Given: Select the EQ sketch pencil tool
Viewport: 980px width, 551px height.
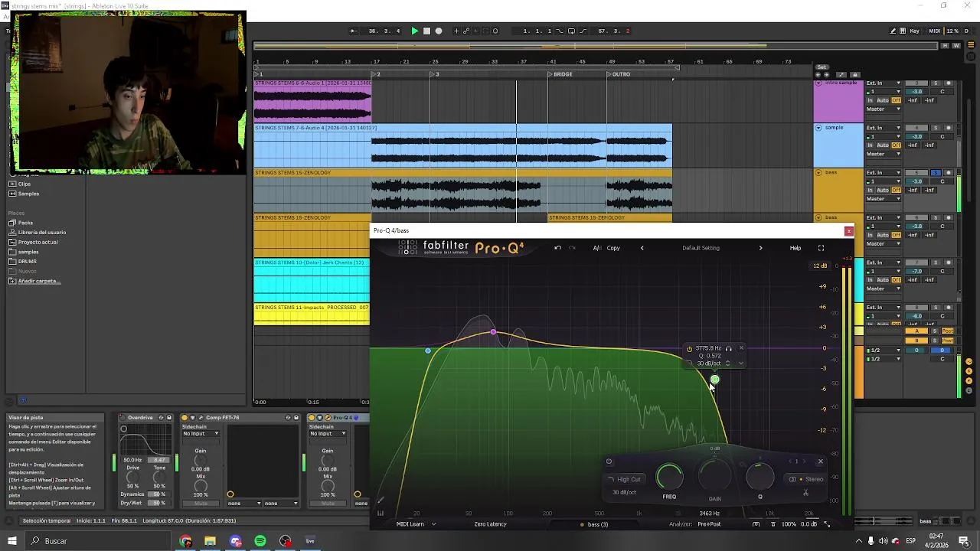Looking at the screenshot, I should (381, 501).
